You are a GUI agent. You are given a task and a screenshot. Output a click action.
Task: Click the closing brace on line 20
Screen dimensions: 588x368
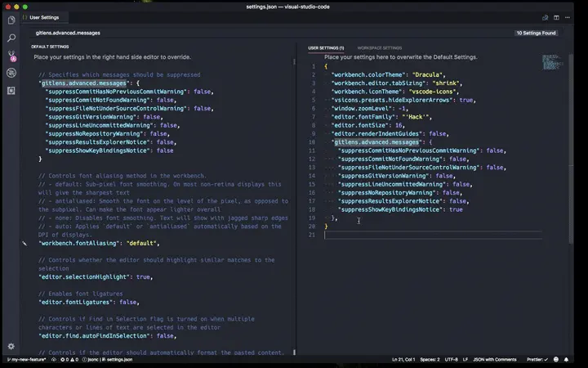(326, 227)
